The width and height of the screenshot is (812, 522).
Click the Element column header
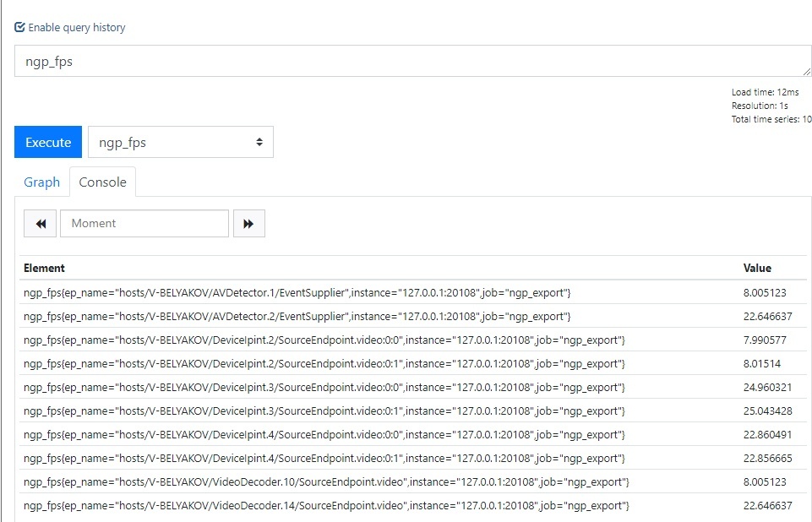pyautogui.click(x=45, y=268)
